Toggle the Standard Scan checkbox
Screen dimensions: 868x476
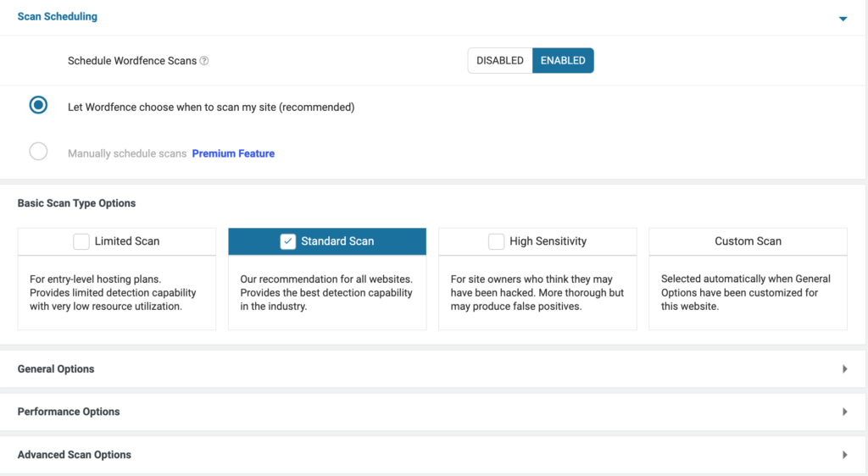tap(288, 241)
